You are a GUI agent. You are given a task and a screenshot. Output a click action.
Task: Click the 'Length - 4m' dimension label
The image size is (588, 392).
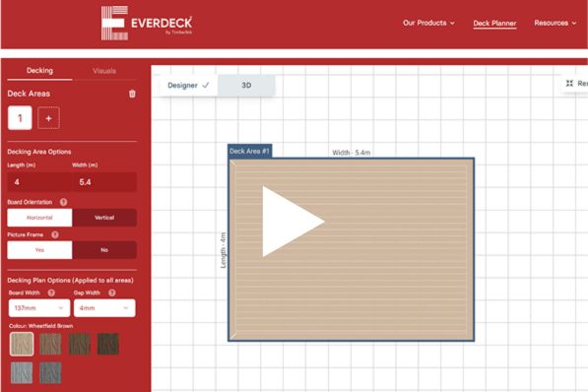point(223,250)
